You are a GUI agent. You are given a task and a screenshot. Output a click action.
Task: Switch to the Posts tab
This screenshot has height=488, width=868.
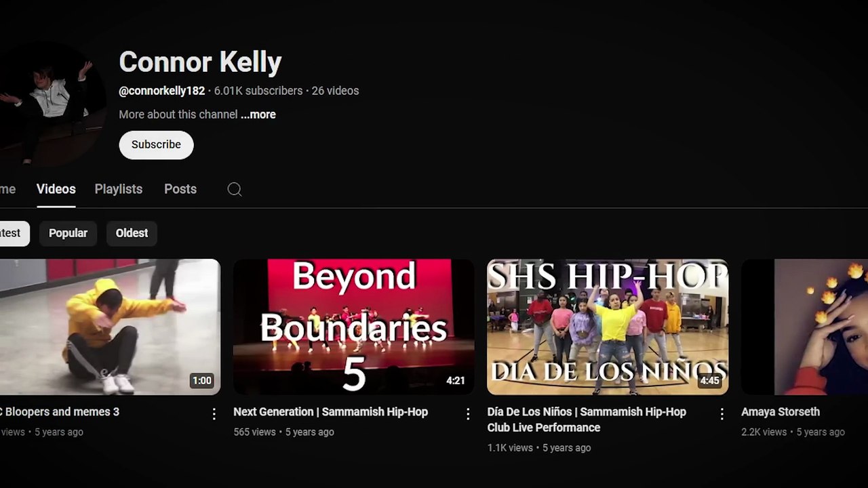pyautogui.click(x=180, y=189)
